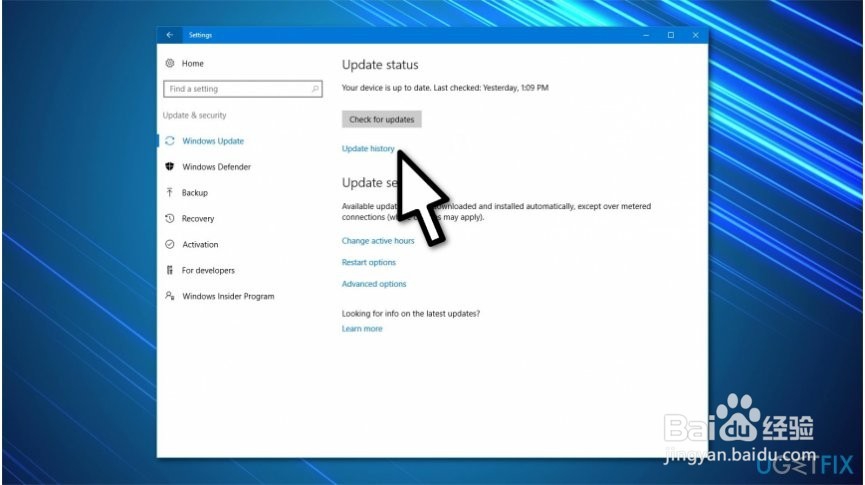Viewport: 865px width, 485px height.
Task: Minimize the Settings window
Action: (646, 35)
